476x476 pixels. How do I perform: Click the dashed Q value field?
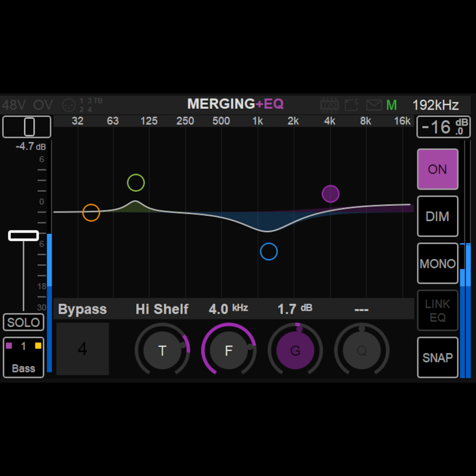[361, 310]
